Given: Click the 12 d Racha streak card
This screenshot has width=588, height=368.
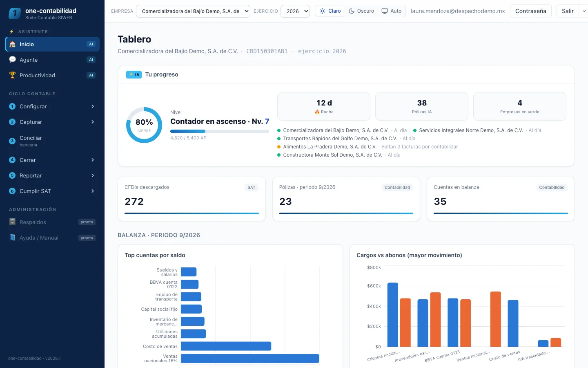Looking at the screenshot, I should [324, 106].
